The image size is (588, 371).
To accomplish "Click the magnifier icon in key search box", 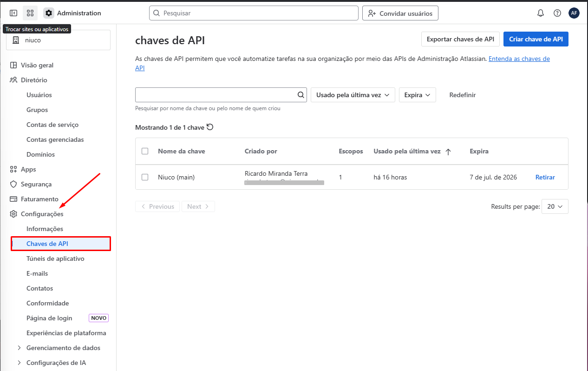I will tap(301, 95).
